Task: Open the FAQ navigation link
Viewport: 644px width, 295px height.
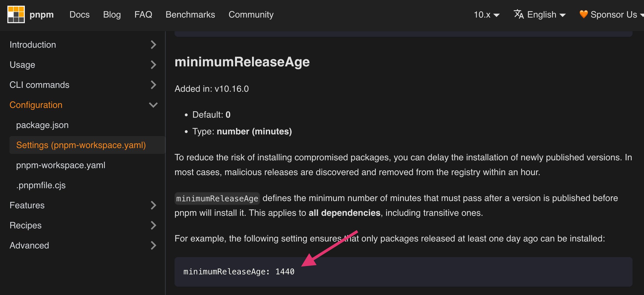Action: coord(143,14)
